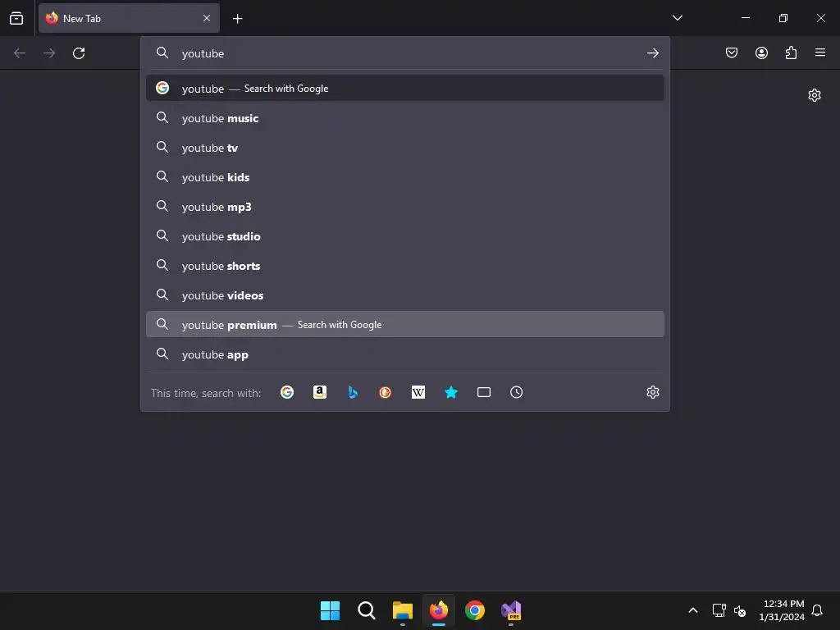Search this time with Wikipedia
This screenshot has width=840, height=630.
click(x=418, y=392)
